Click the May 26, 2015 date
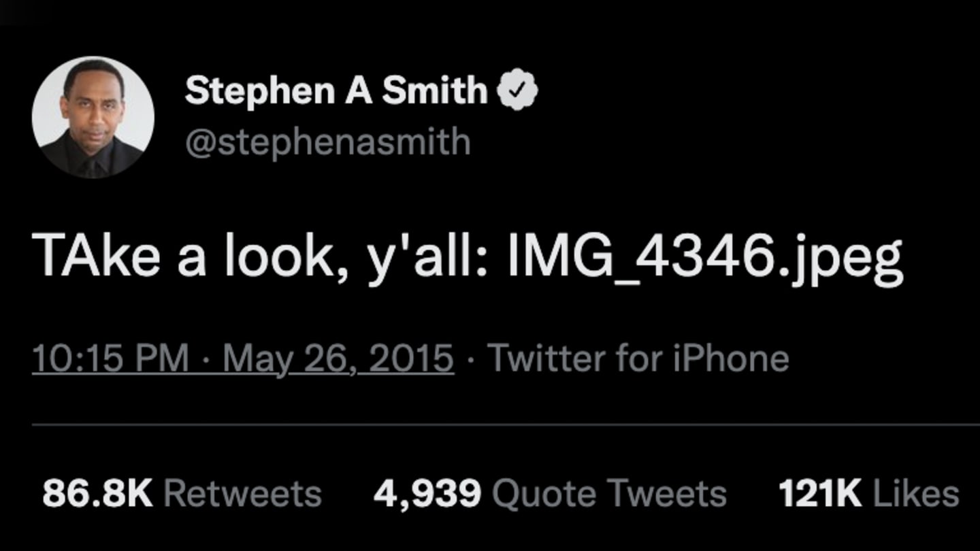 pyautogui.click(x=338, y=358)
